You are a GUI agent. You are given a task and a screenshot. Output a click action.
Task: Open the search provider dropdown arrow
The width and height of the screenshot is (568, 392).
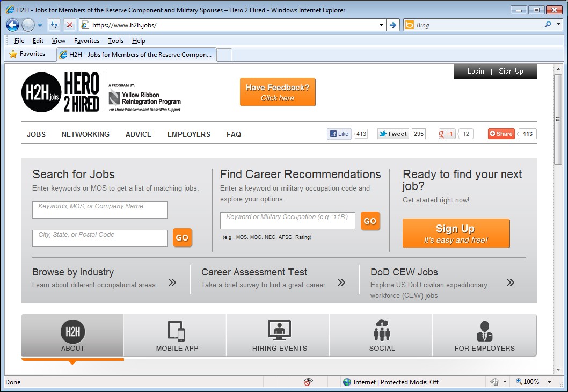click(x=558, y=25)
